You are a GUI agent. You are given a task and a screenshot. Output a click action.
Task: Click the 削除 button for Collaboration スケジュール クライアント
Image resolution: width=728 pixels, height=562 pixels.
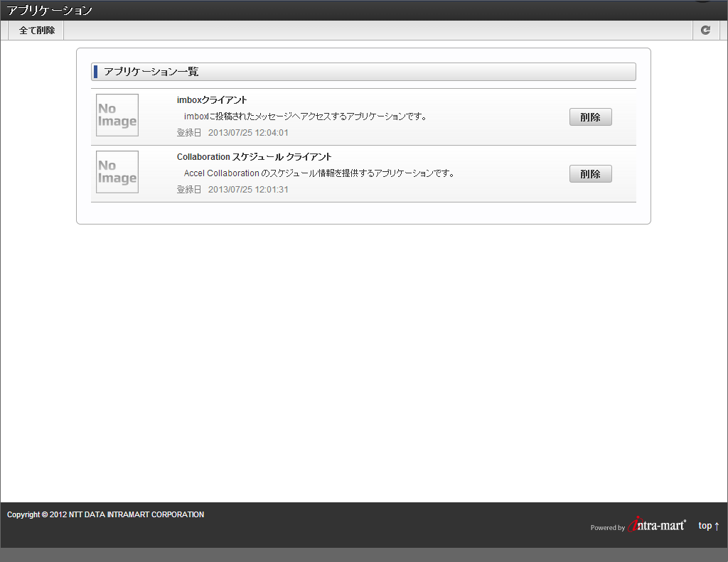click(x=590, y=173)
